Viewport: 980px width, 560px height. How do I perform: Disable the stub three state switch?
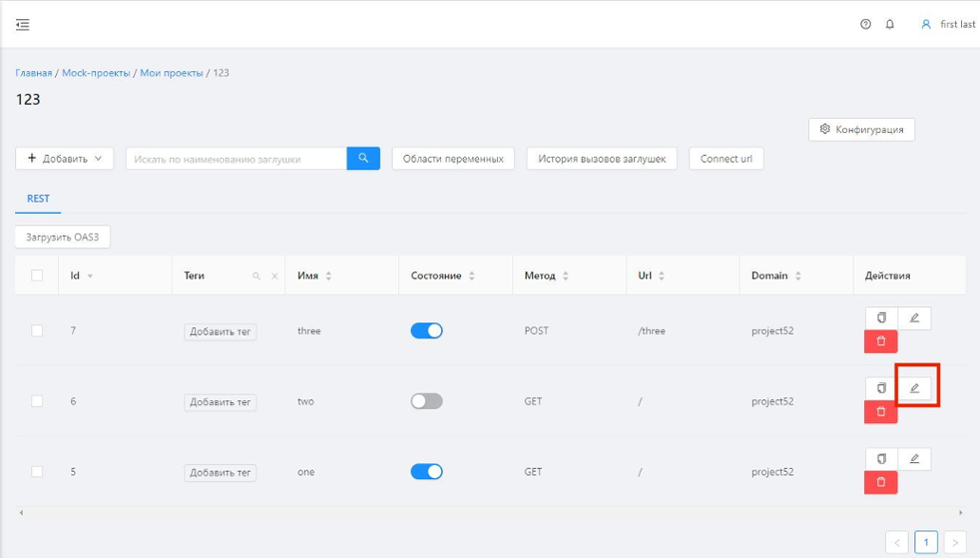click(427, 331)
